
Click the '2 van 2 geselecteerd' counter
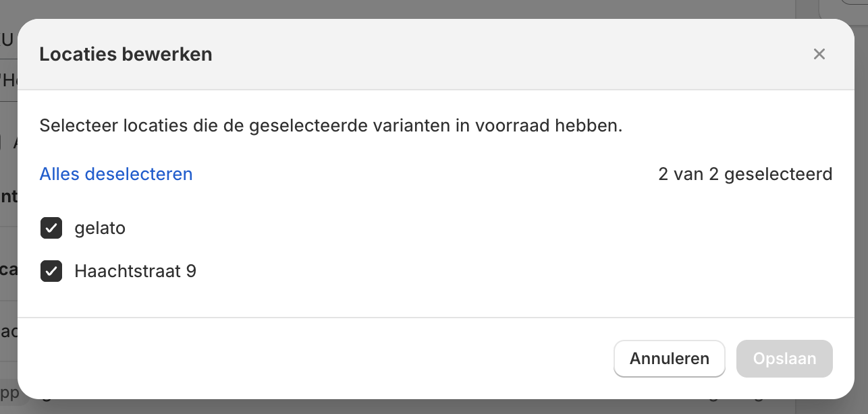coord(745,174)
